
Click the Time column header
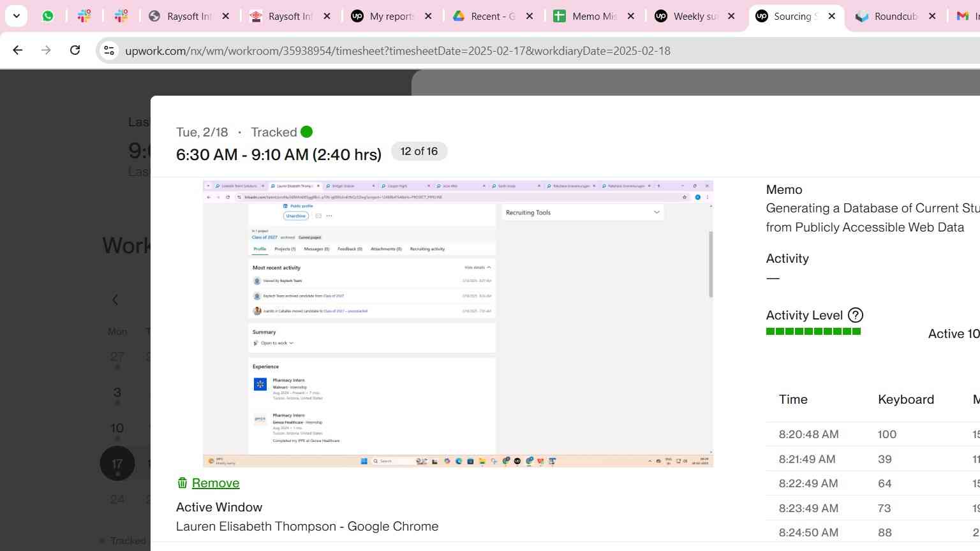coord(793,399)
